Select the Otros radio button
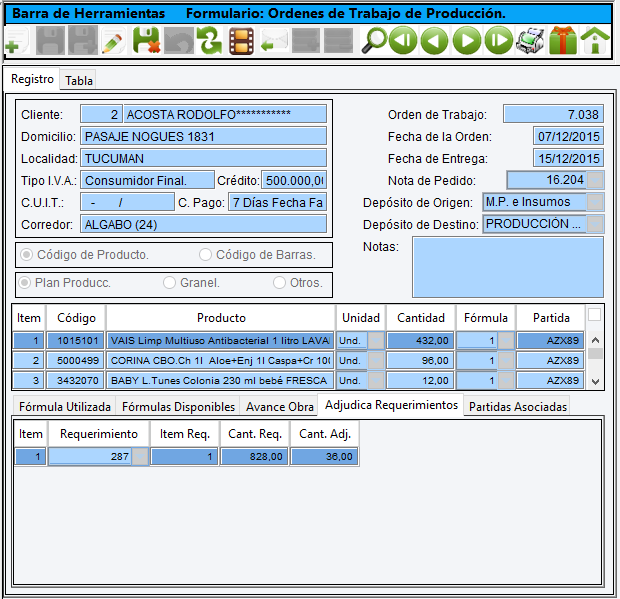The height and width of the screenshot is (599, 620). click(279, 283)
